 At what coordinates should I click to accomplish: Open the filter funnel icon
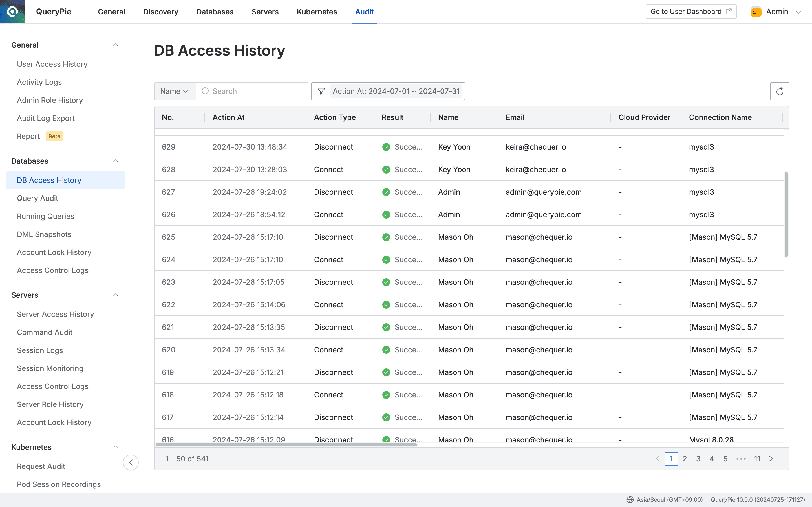pos(321,91)
